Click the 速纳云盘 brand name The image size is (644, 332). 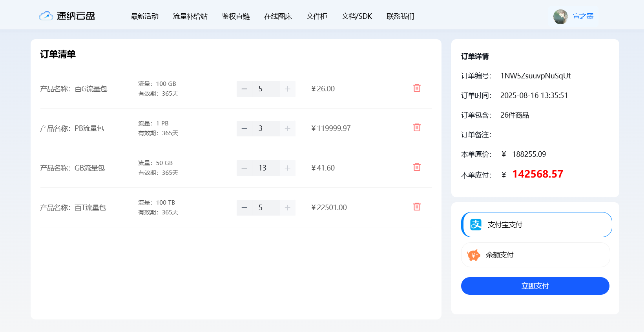76,16
